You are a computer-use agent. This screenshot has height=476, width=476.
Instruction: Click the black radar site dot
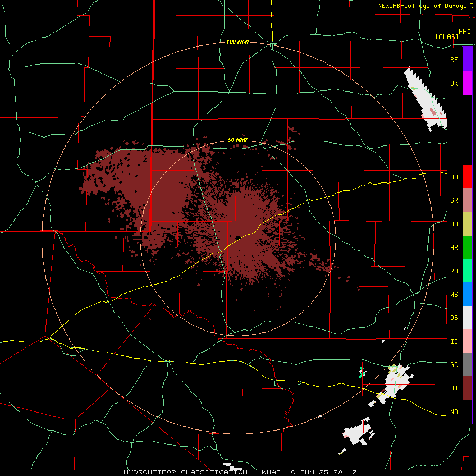click(238, 237)
